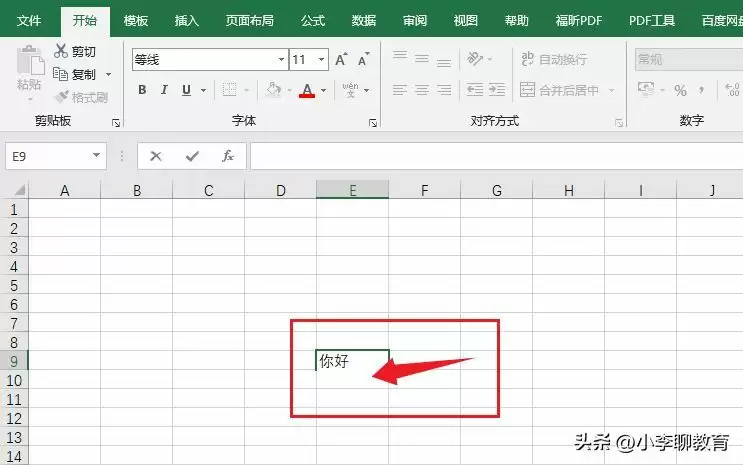
Task: Open font group dialog launcher
Action: pyautogui.click(x=373, y=123)
